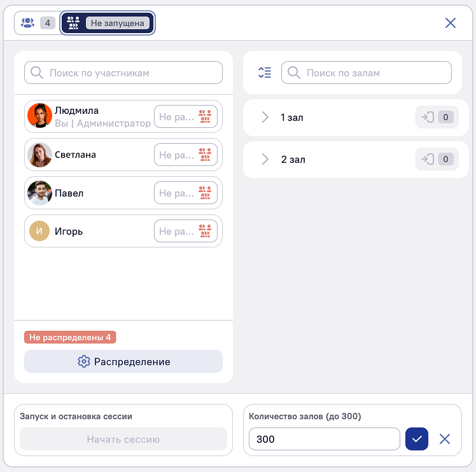Confirm room count with the checkmark button
This screenshot has height=472, width=476.
tap(417, 439)
